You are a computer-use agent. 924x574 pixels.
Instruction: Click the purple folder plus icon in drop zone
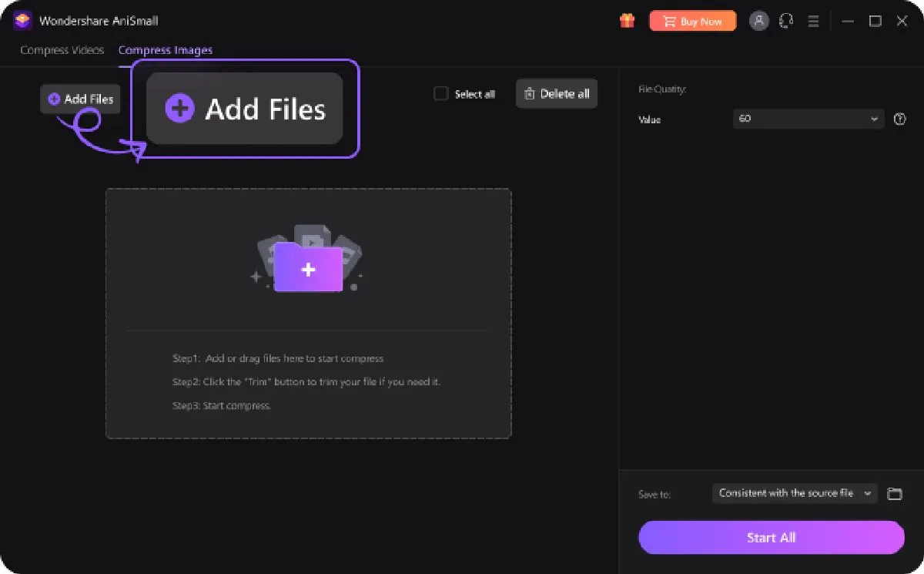pos(309,267)
